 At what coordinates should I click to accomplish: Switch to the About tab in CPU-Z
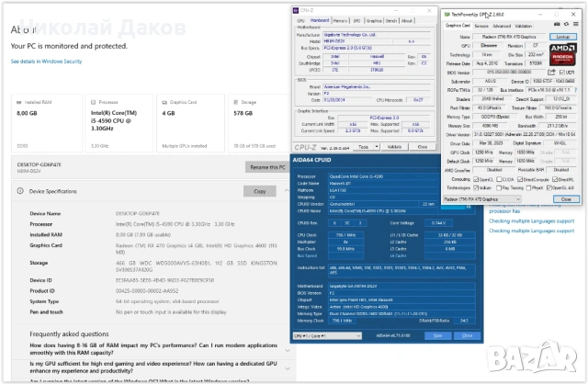pyautogui.click(x=407, y=20)
